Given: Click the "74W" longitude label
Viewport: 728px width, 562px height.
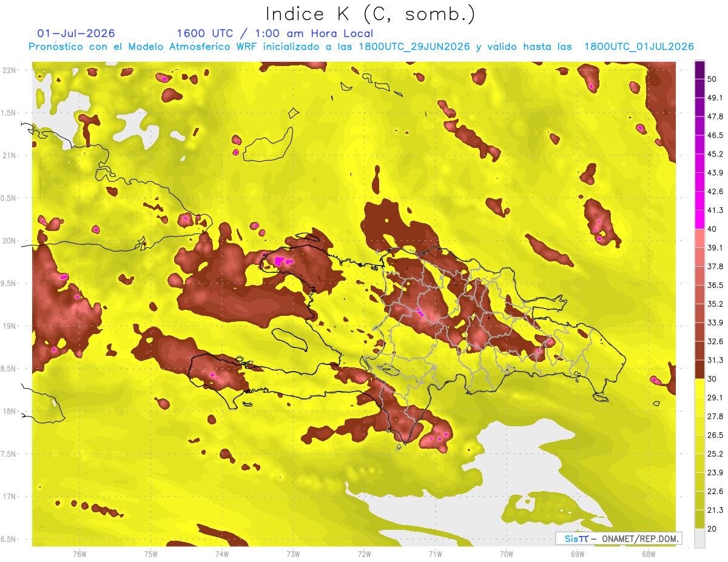Looking at the screenshot, I should (221, 554).
